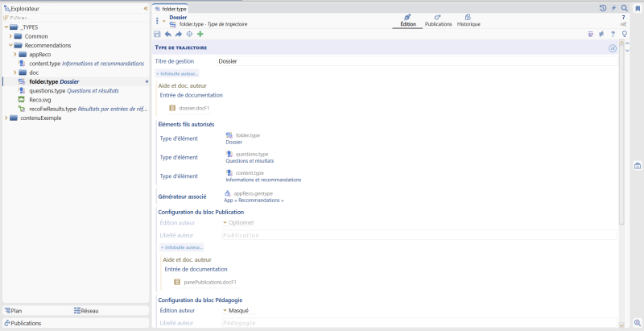Click the green plus add icon
644x331 pixels.
(200, 34)
